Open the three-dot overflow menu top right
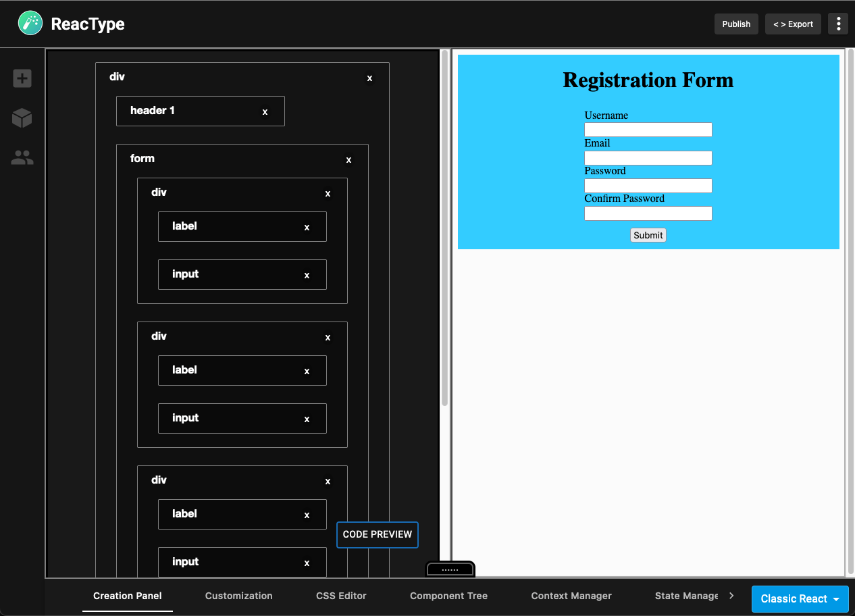Viewport: 855px width, 616px height. [838, 24]
